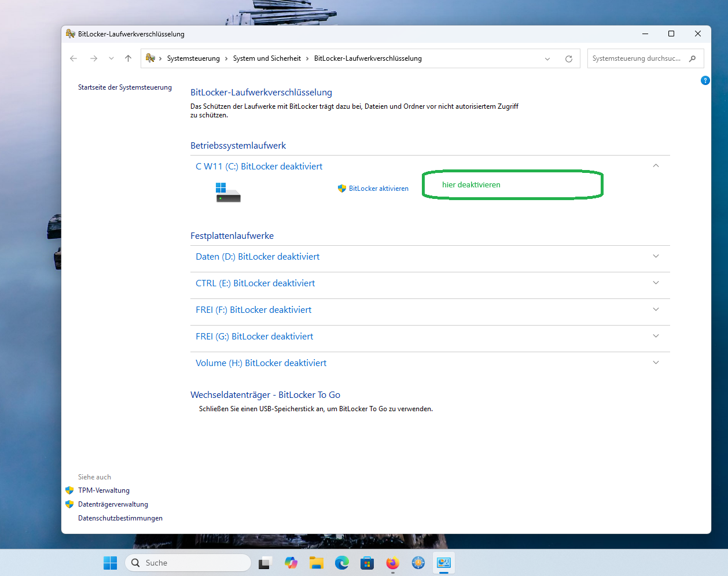
Task: Click FREI (G:) BitLocker deaktiviert
Action: (x=254, y=337)
